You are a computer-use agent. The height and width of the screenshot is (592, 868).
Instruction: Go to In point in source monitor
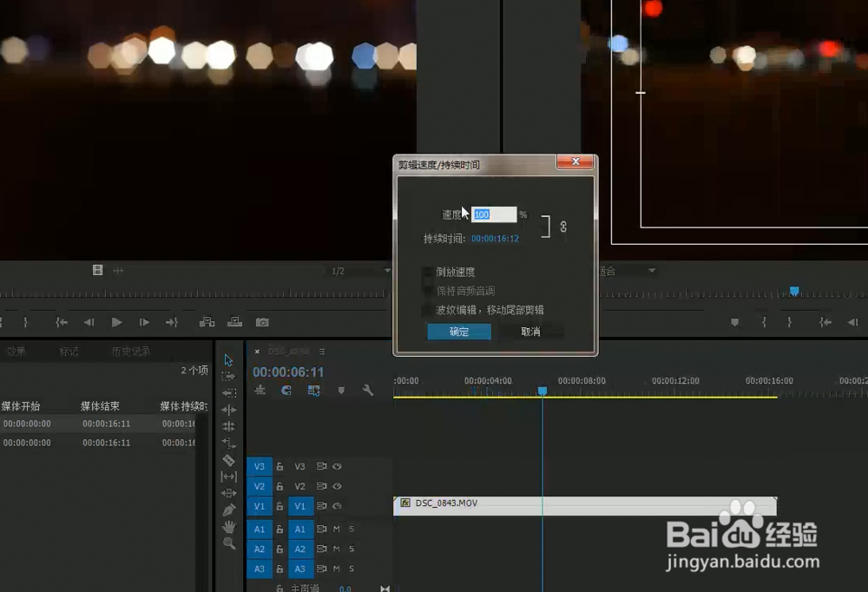[x=62, y=322]
